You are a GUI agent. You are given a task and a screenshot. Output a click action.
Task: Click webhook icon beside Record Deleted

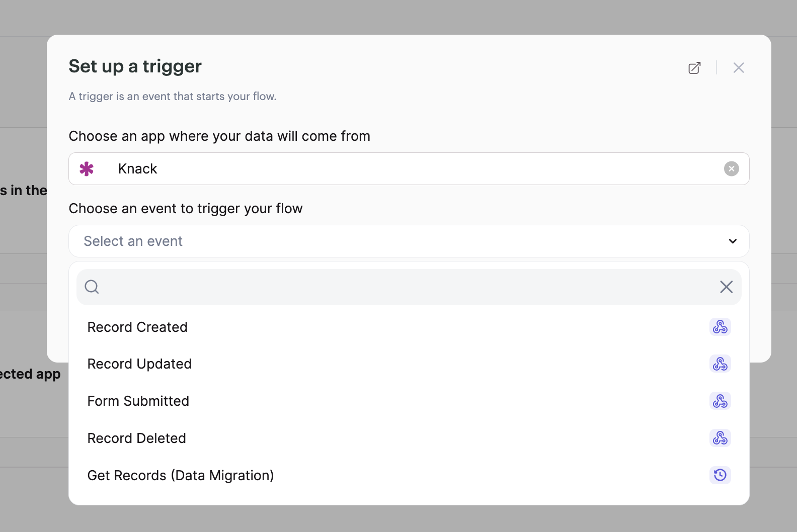click(720, 438)
